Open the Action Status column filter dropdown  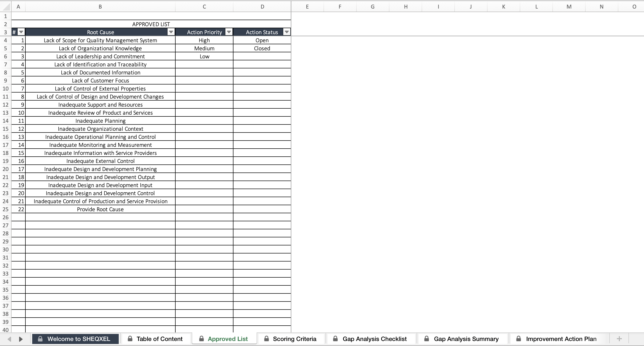[x=287, y=32]
